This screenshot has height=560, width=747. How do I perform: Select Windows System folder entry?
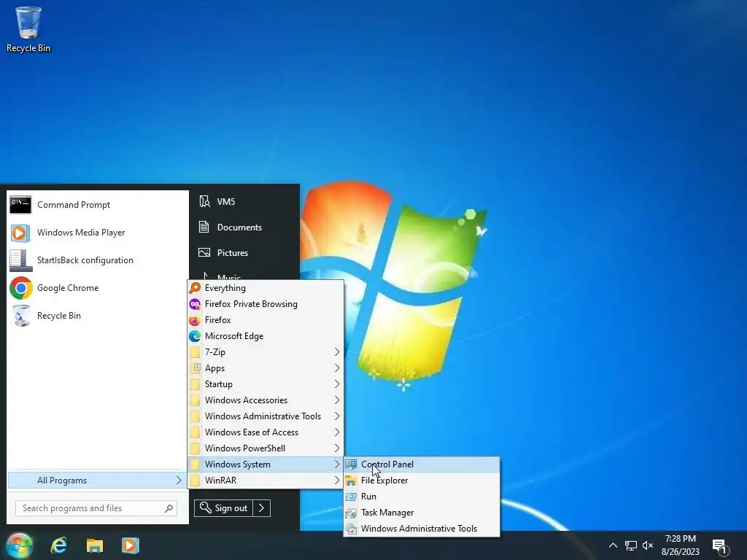(x=266, y=464)
